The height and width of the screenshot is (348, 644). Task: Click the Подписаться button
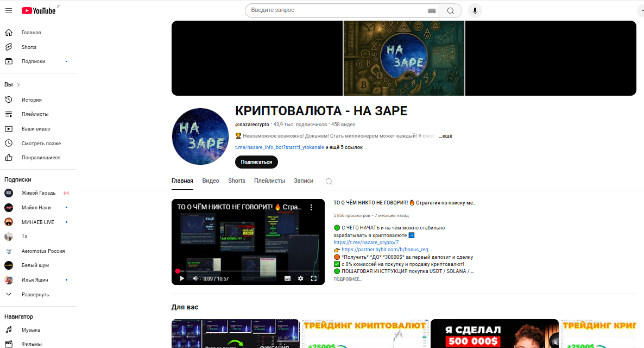pos(256,161)
